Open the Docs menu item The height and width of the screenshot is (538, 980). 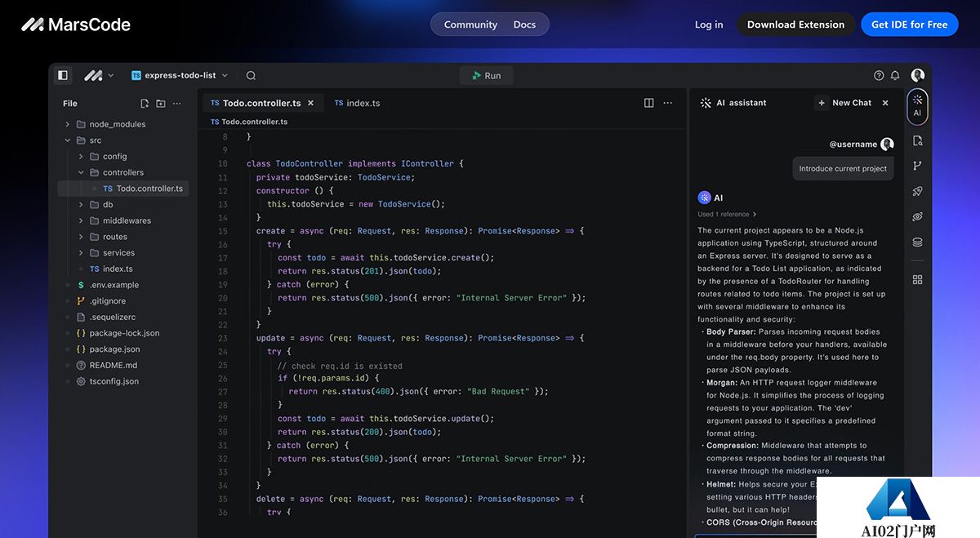pos(524,24)
